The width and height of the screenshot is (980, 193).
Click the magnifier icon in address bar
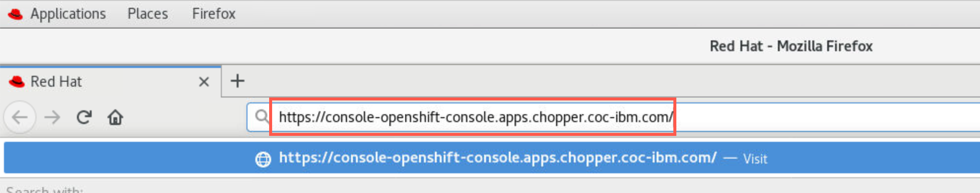(262, 117)
